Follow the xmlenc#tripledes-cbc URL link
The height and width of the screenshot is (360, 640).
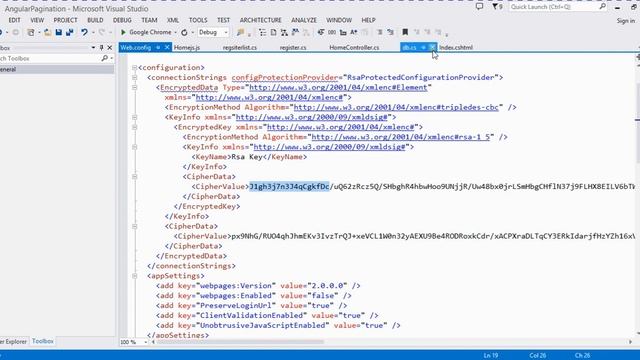[x=396, y=107]
